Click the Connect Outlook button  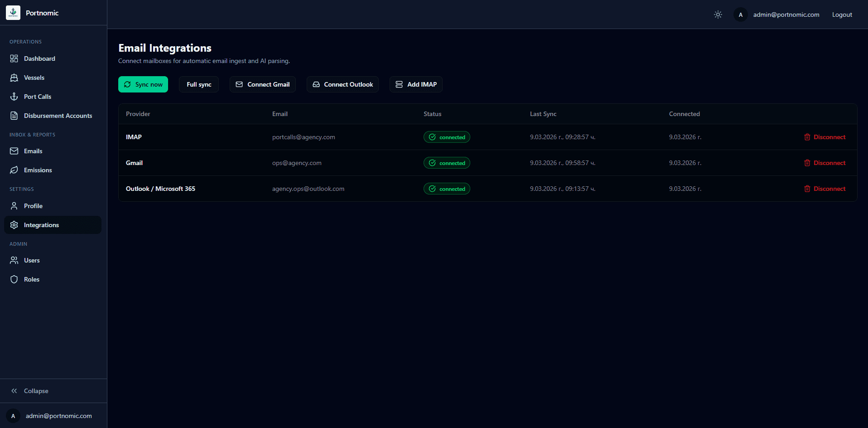tap(342, 84)
